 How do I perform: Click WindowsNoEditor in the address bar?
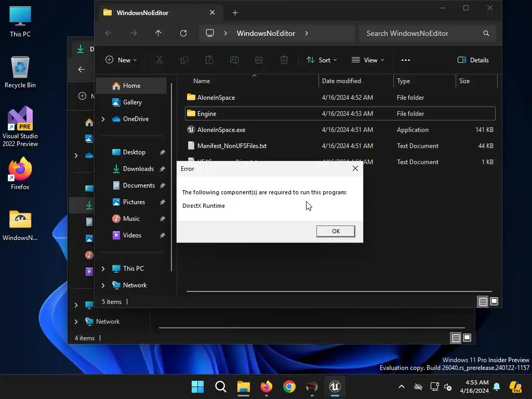[x=266, y=33]
